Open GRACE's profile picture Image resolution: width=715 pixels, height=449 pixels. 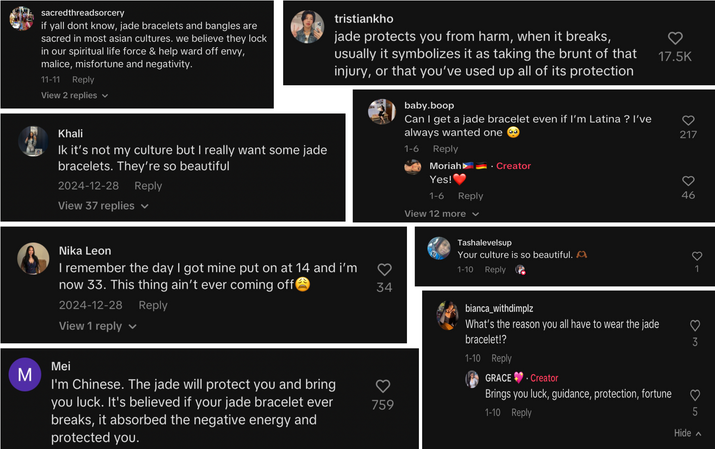(x=473, y=379)
